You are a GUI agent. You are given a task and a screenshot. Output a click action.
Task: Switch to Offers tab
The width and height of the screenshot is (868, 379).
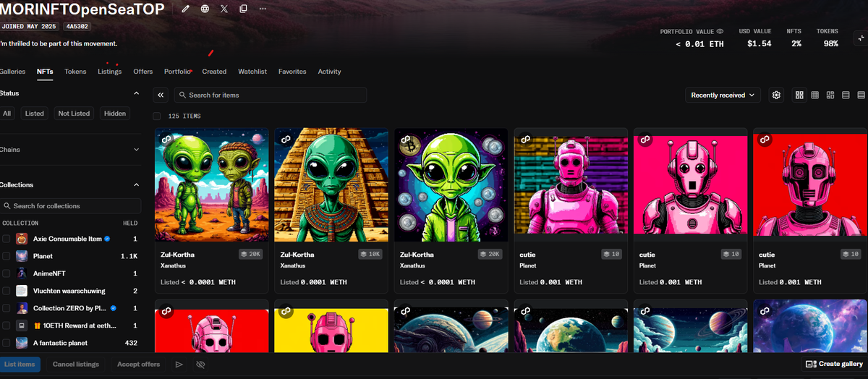143,72
